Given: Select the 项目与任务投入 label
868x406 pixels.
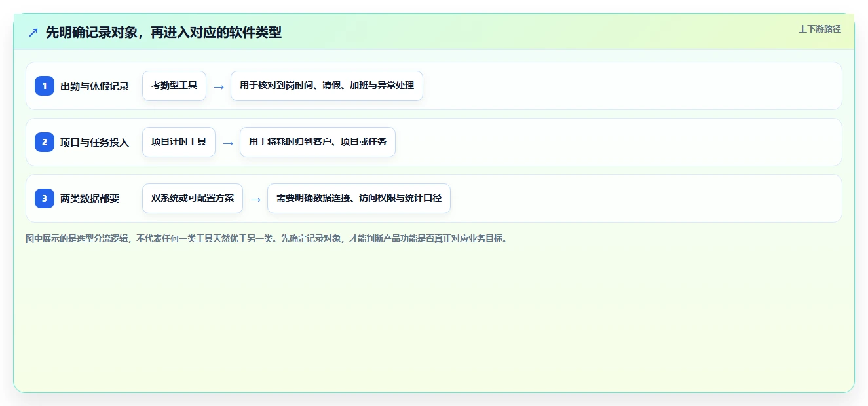Looking at the screenshot, I should (95, 142).
